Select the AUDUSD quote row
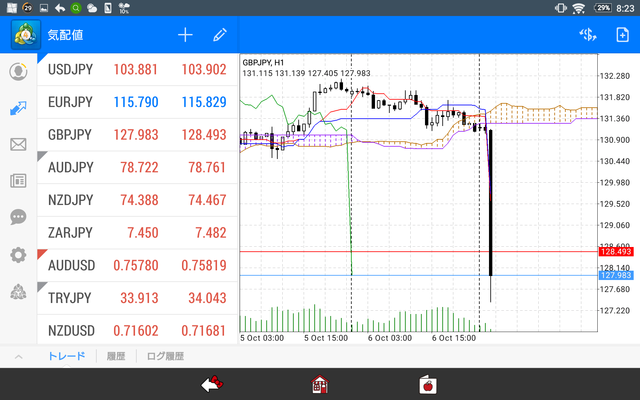Viewport: 640px width, 400px height. 138,265
